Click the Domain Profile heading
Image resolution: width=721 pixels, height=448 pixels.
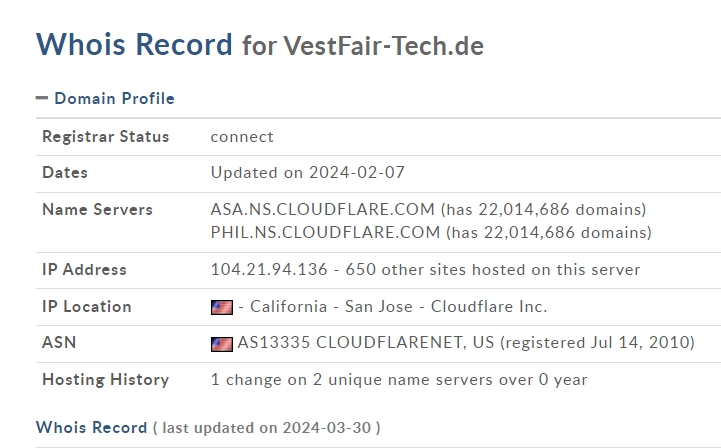(114, 98)
